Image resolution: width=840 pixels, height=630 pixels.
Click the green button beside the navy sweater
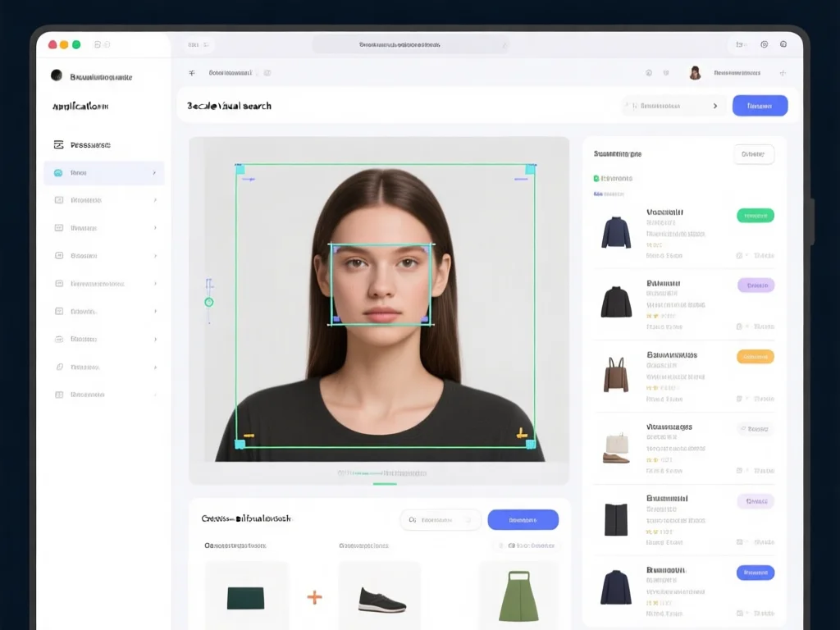tap(756, 216)
